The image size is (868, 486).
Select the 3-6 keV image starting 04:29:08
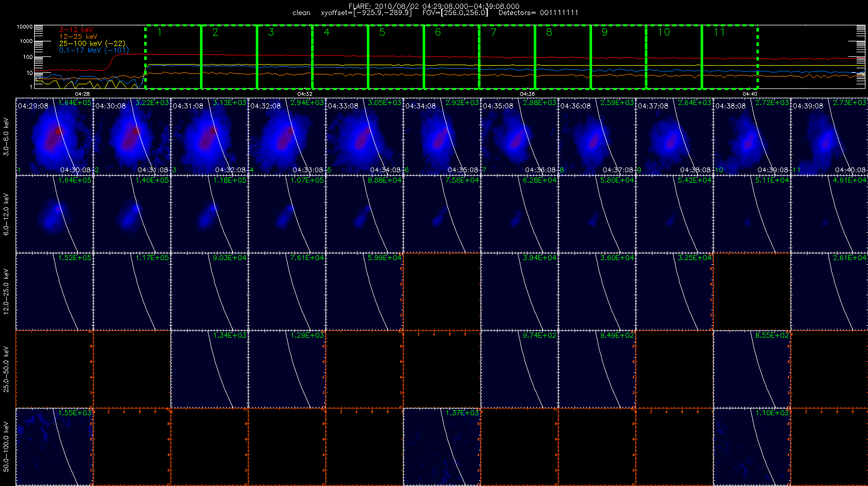[55, 136]
